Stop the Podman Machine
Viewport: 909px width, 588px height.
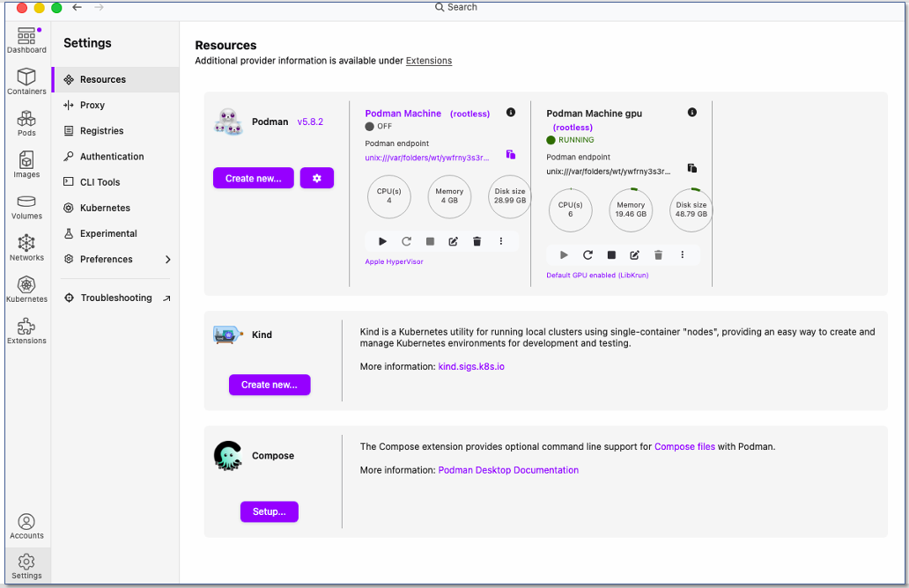[430, 241]
